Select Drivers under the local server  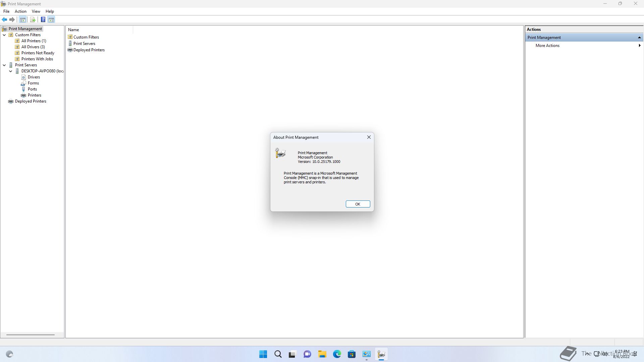coord(34,77)
